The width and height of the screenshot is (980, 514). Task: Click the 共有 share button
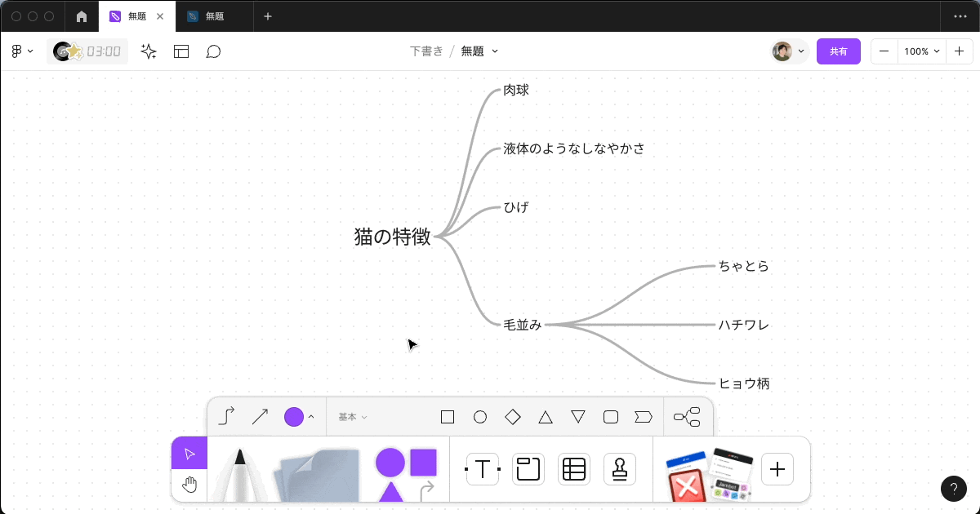(838, 51)
